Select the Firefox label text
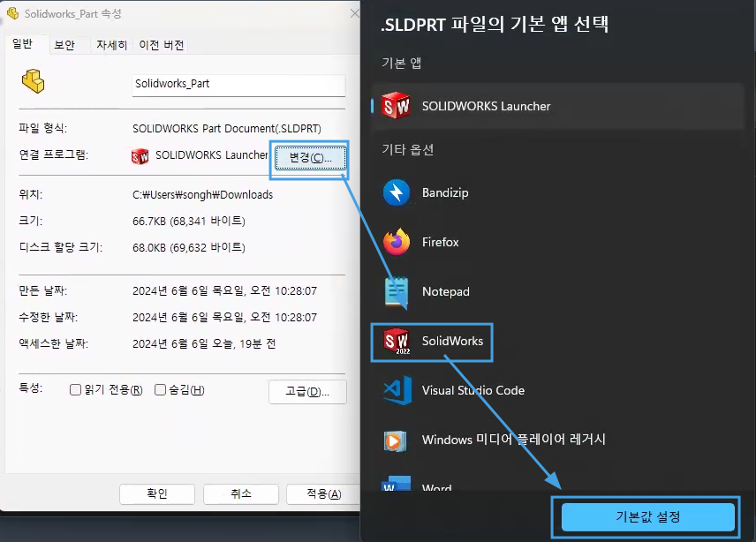Image resolution: width=756 pixels, height=542 pixels. (x=440, y=242)
